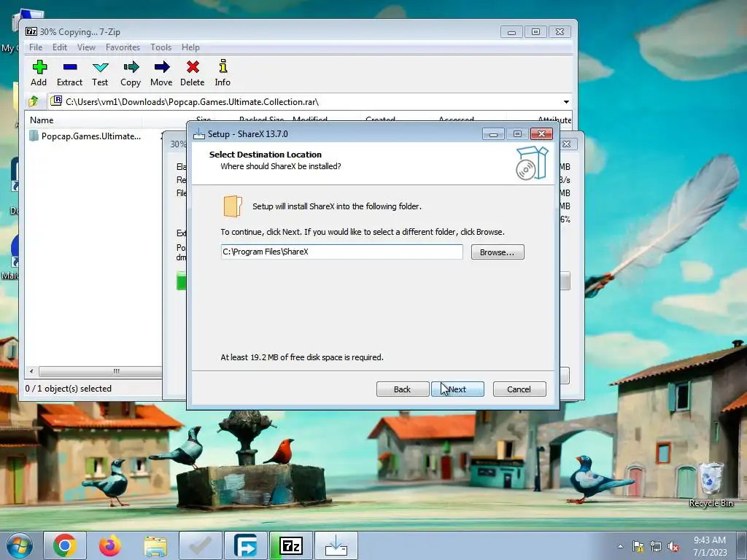Click the Action Center flag tray icon
This screenshot has width=747, height=560.
tap(638, 546)
